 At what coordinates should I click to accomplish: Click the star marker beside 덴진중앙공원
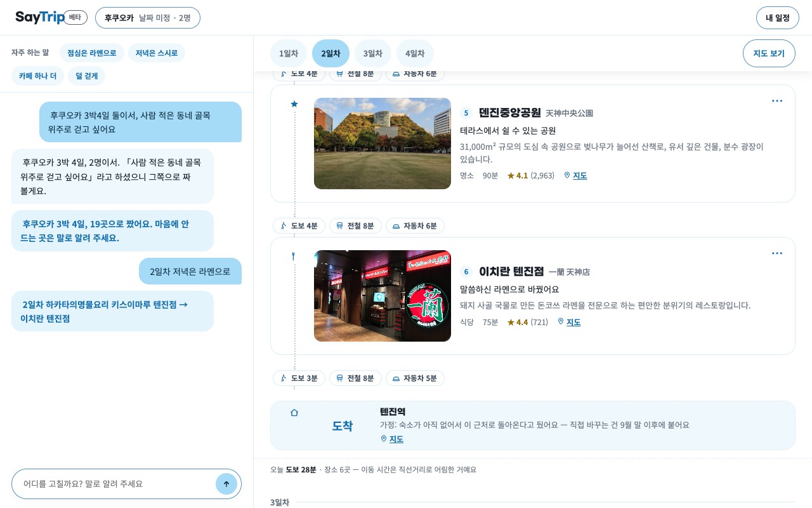tap(294, 104)
